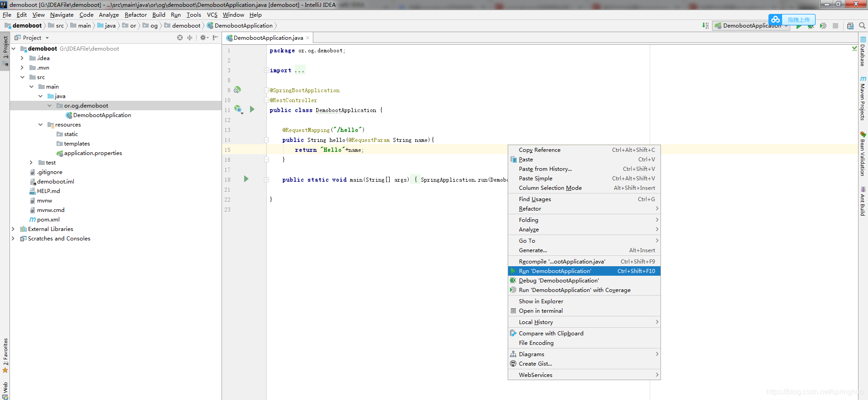Click the Spring bean gutter icon on line 9

pos(237,90)
